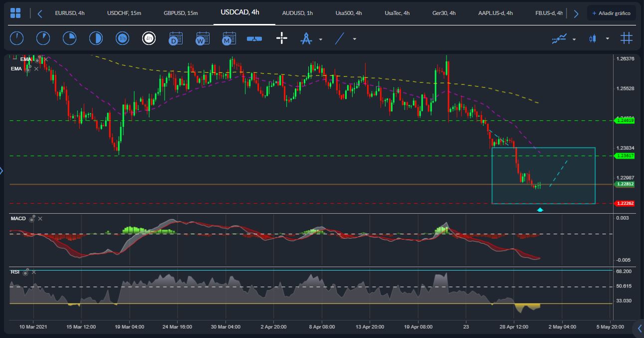The width and height of the screenshot is (644, 338).
Task: Open the chart layout grid menu
Action: coord(15,13)
